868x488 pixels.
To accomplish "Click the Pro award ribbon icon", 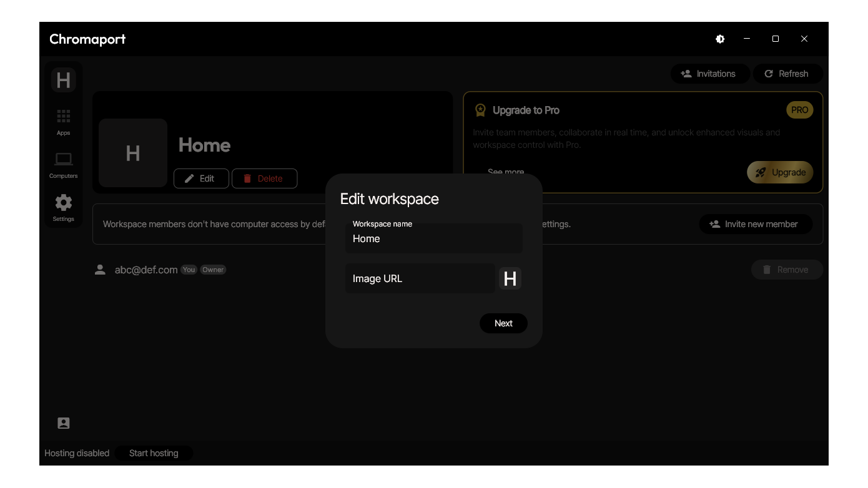I will pos(480,110).
